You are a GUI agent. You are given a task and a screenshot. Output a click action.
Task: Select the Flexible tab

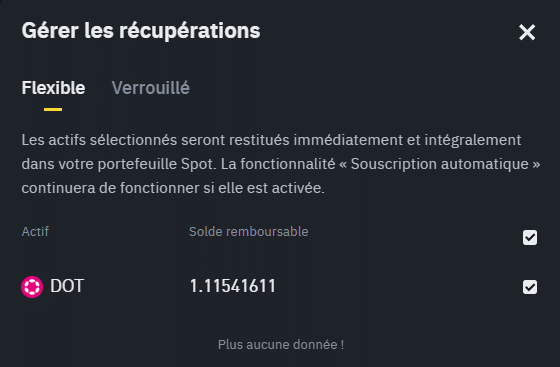(53, 88)
